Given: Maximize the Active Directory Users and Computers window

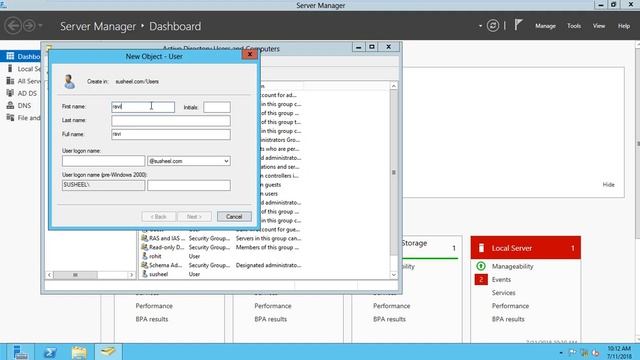Looking at the screenshot, I should click(x=372, y=47).
